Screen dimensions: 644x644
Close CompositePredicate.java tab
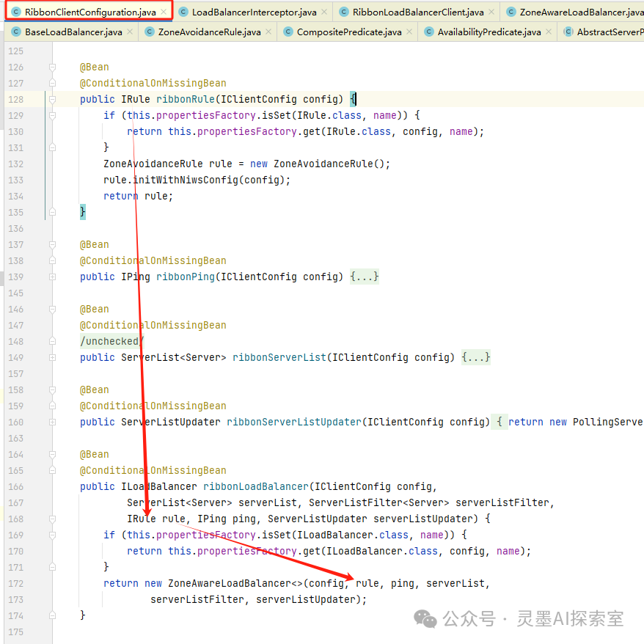tap(409, 32)
